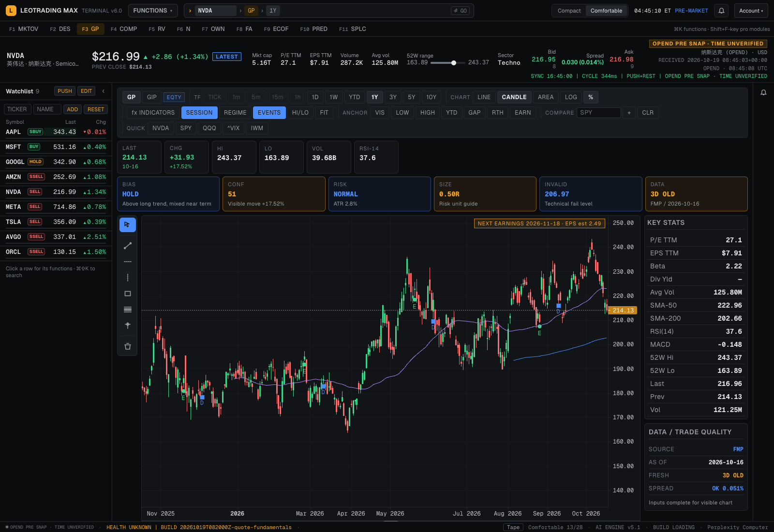Select the Fibonacci levels drawing tool
The height and width of the screenshot is (532, 774).
128,310
